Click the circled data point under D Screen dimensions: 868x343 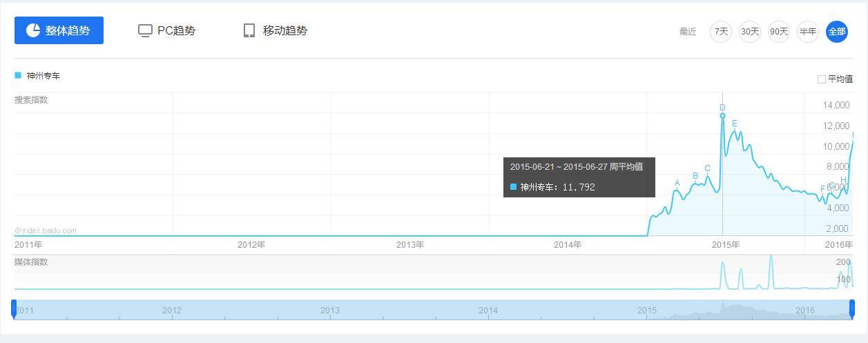(722, 115)
